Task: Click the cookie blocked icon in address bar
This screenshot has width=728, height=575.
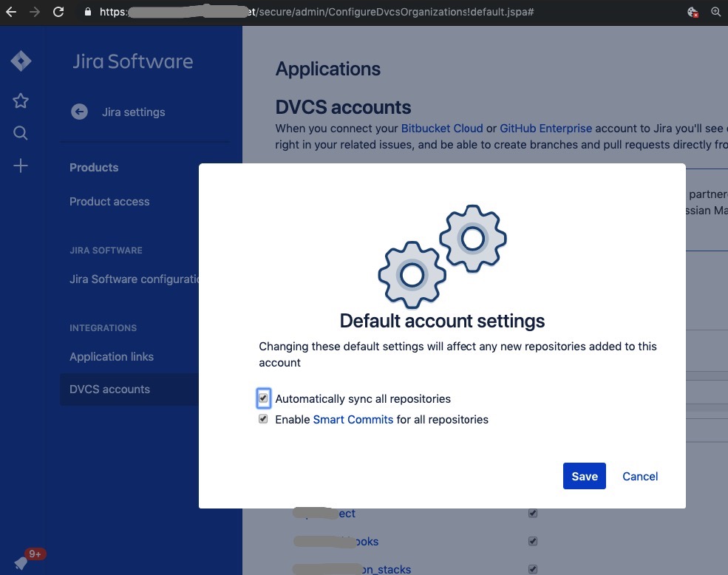Action: (x=693, y=12)
